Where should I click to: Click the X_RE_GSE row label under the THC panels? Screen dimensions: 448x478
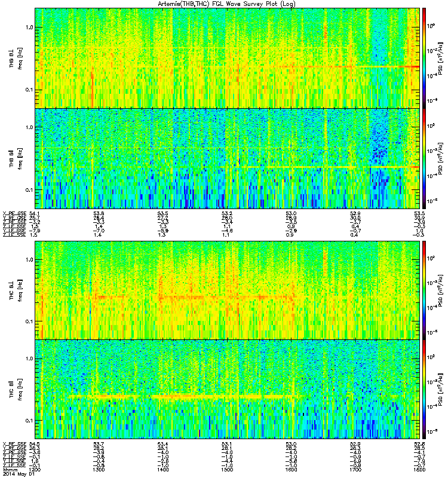14,444
